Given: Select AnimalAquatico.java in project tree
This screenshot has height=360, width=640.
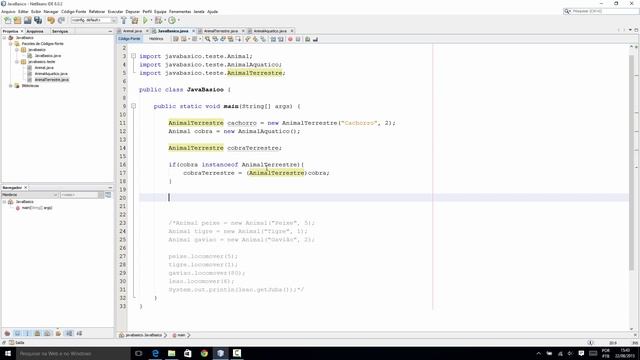Looking at the screenshot, I should pos(51,74).
